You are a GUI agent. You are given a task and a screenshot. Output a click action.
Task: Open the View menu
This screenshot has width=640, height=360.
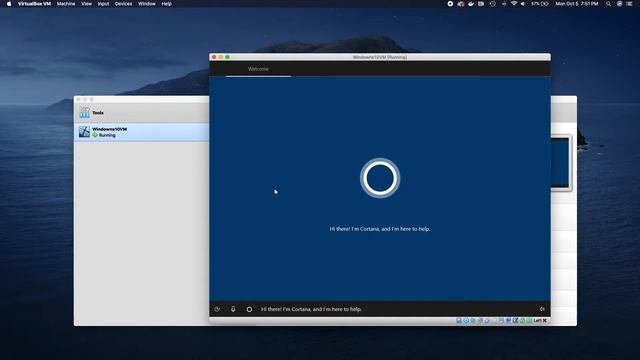pos(86,4)
